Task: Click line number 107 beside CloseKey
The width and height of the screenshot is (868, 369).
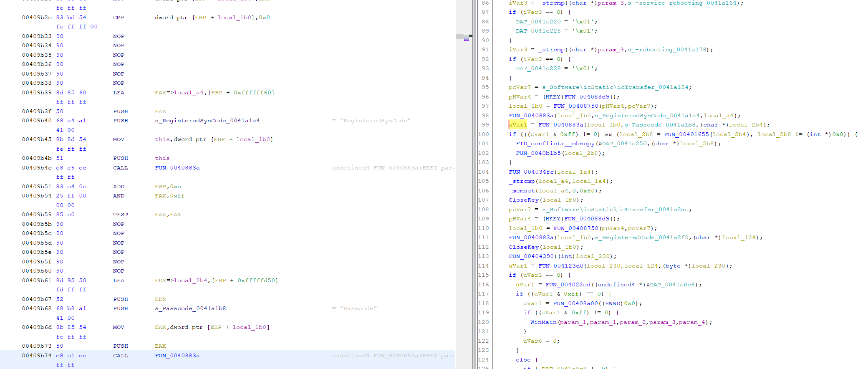Action: [x=483, y=200]
